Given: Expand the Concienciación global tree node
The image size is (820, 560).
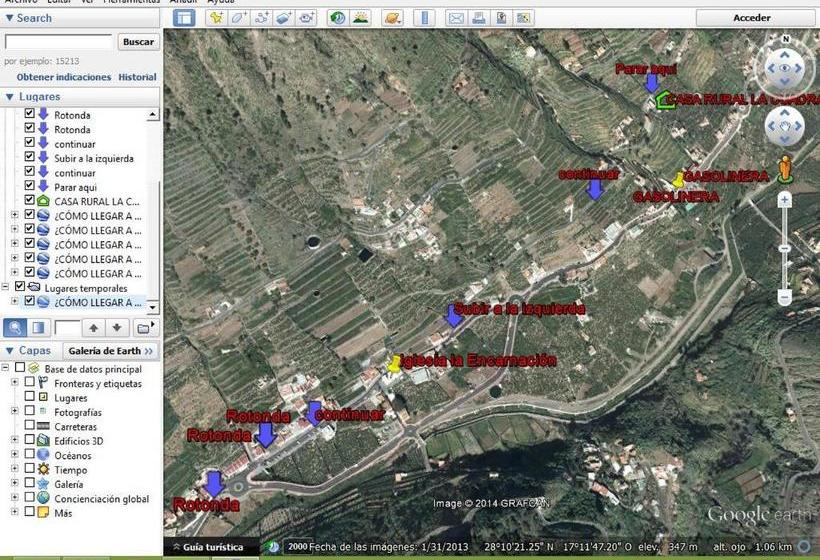Looking at the screenshot, I should 15,498.
